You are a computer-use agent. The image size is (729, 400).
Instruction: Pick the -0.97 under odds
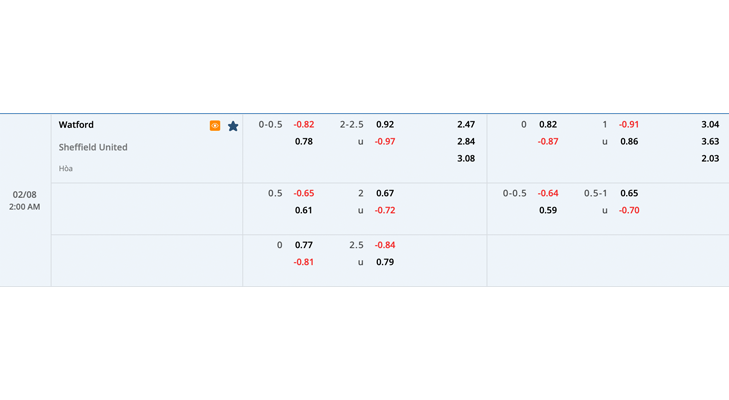[x=385, y=141]
